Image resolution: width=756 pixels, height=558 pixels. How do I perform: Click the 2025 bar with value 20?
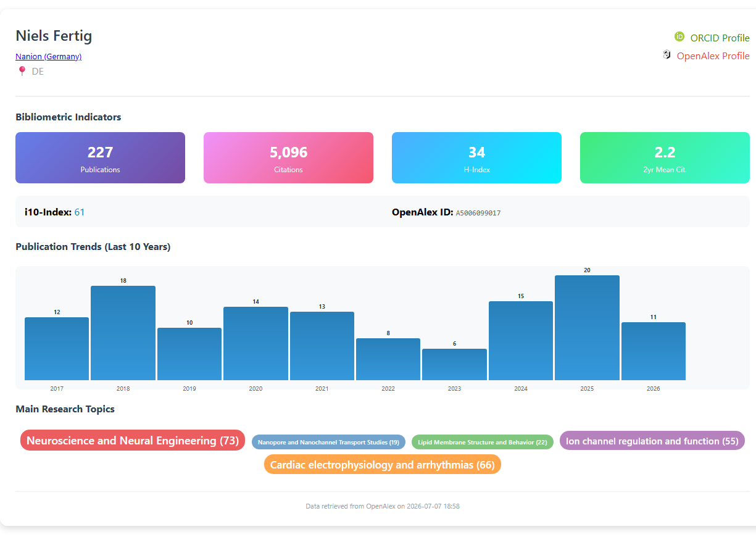(587, 328)
